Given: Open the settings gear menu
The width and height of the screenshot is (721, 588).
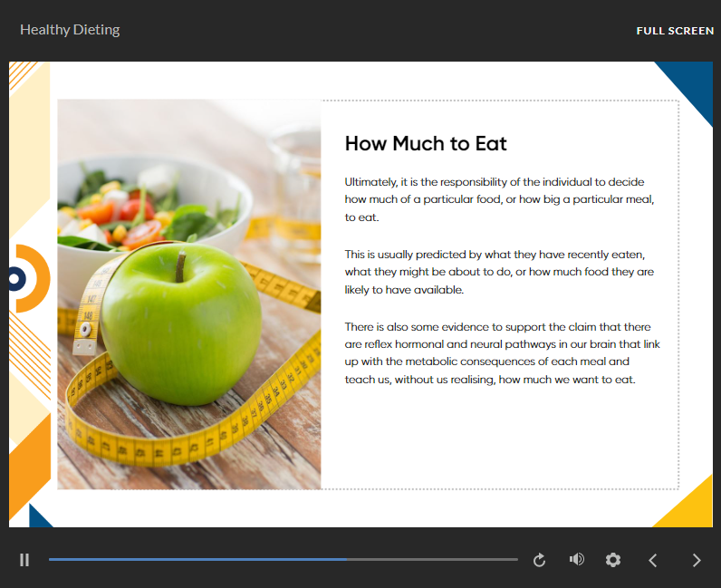Looking at the screenshot, I should coord(613,560).
